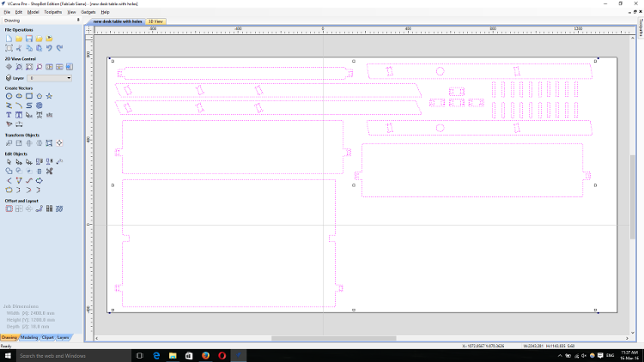This screenshot has height=362, width=644.
Task: Open Copy Along Vectors tool
Action: tap(39, 209)
